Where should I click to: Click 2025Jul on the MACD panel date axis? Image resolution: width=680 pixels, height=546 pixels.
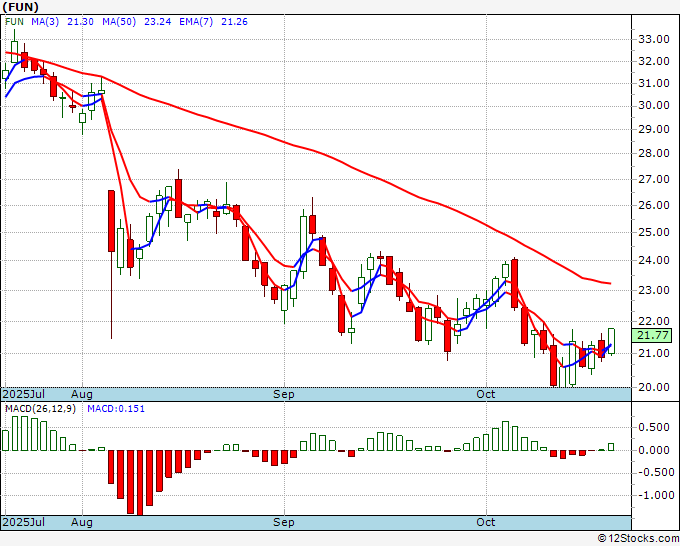click(x=24, y=522)
